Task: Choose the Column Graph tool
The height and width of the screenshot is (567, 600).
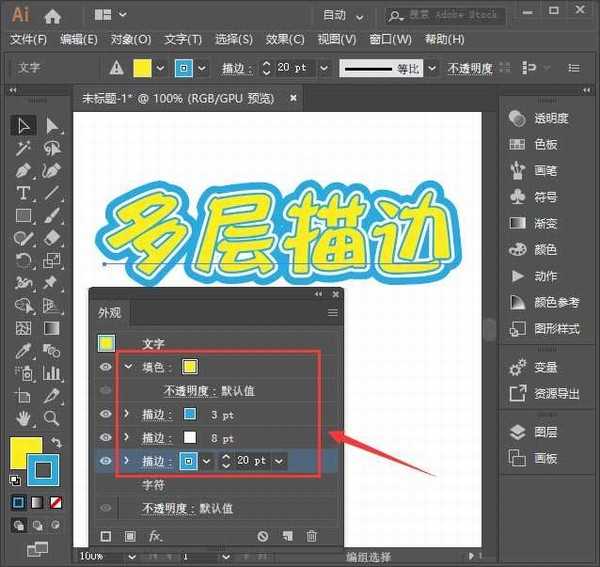Action: 52,373
